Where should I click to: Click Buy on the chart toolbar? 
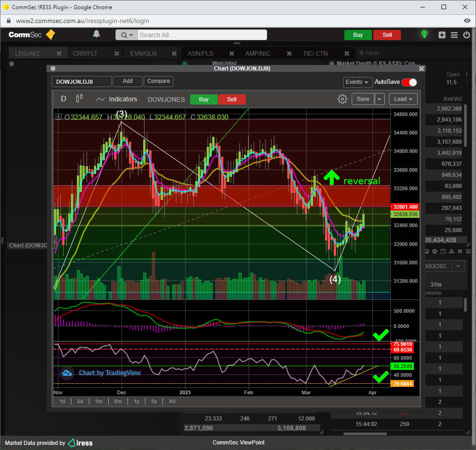click(203, 99)
